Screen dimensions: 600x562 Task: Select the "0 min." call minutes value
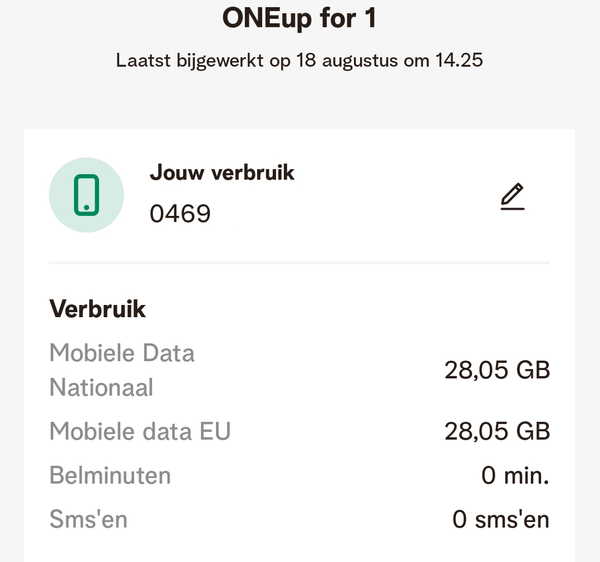(x=515, y=476)
